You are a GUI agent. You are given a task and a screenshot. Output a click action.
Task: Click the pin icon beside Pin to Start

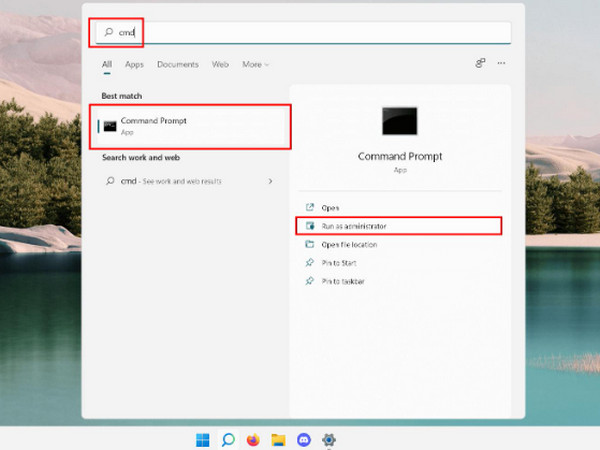(310, 262)
